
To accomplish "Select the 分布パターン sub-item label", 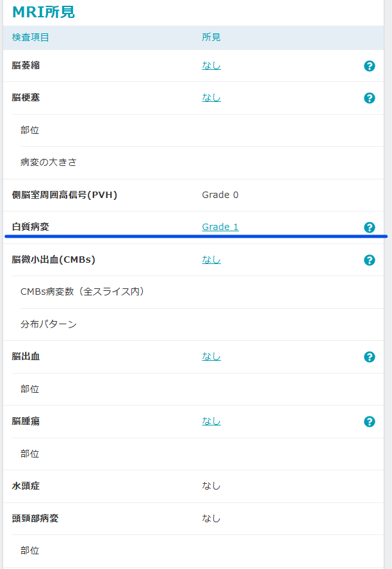I will (49, 324).
